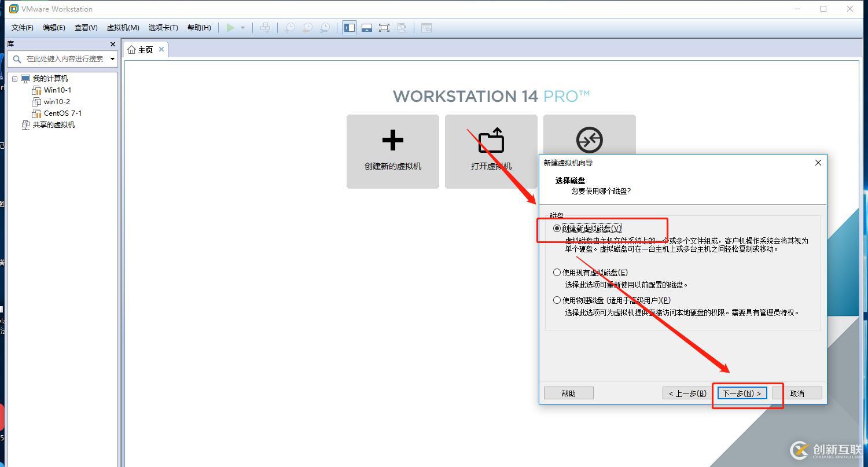Viewport: 868px width, 467px height.
Task: Click the take snapshot clock icon
Action: point(289,28)
